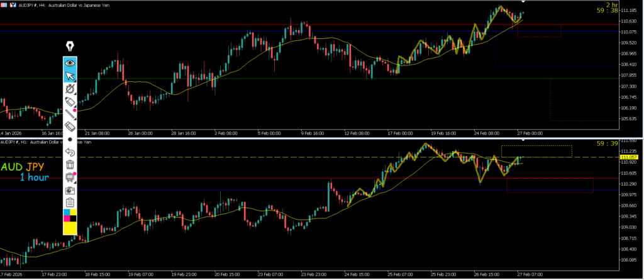Select the eraser tool
This screenshot has height=280, width=644.
70,126
